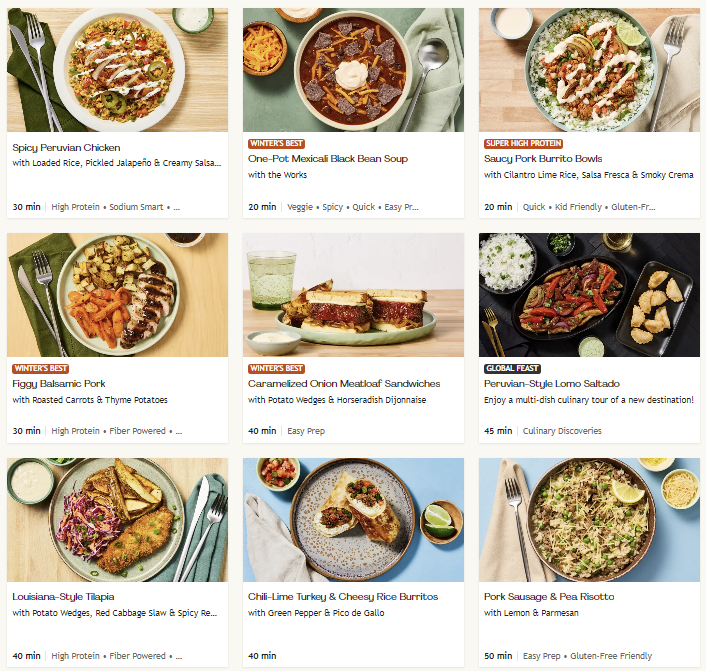The height and width of the screenshot is (671, 706).
Task: Open the One-Pot Mexicali Black Bean Soup image
Action: click(353, 70)
